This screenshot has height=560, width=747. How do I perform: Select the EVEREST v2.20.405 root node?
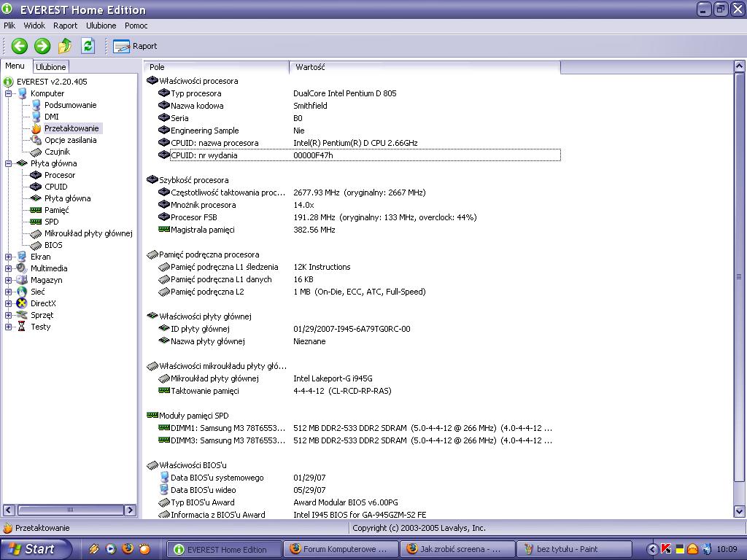point(52,82)
